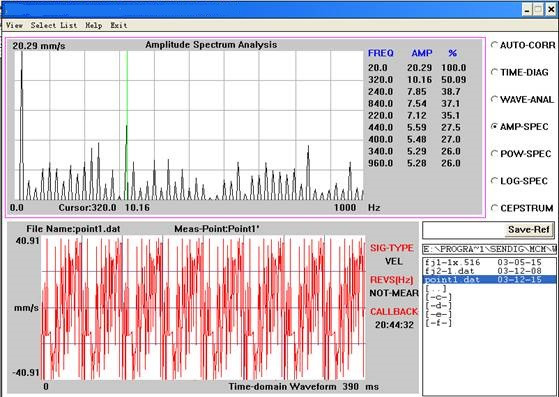Screen dimensions: 559x397
Task: Open the Help menu
Action: 94,25
